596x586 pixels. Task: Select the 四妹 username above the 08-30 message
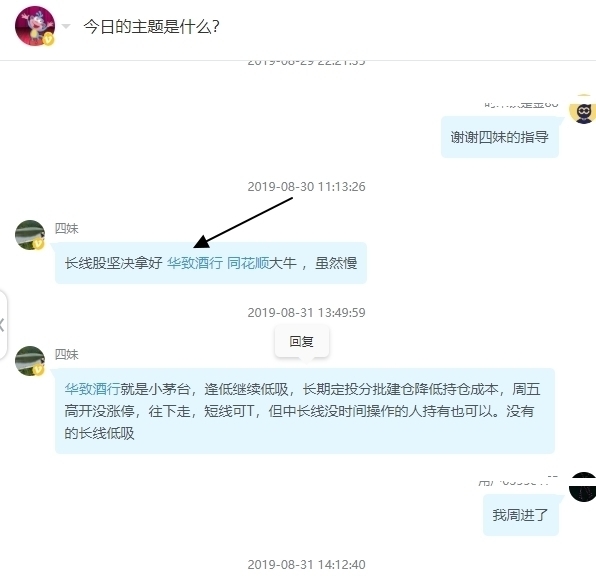(x=67, y=228)
